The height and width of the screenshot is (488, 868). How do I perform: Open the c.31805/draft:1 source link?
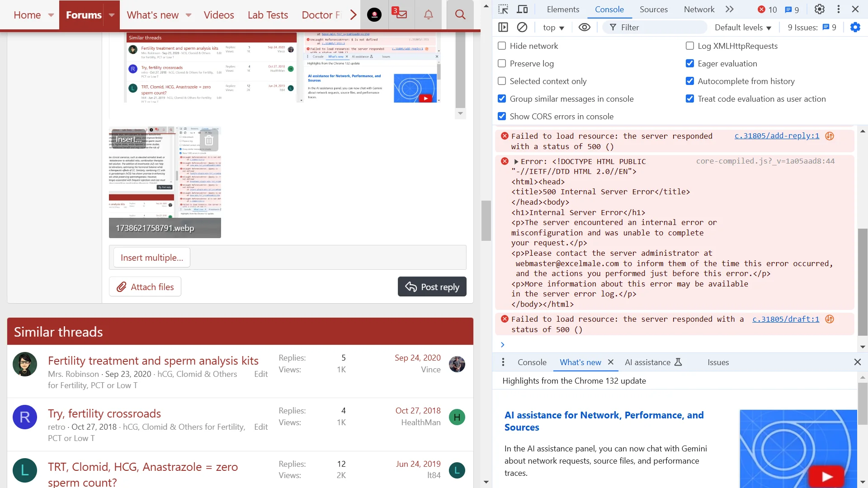pos(785,319)
